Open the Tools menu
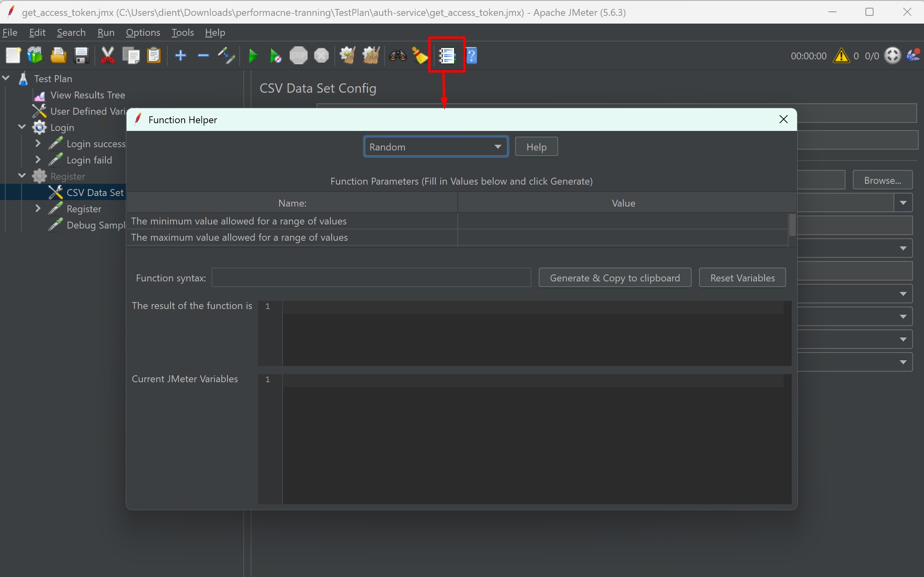The height and width of the screenshot is (577, 924). pos(182,33)
